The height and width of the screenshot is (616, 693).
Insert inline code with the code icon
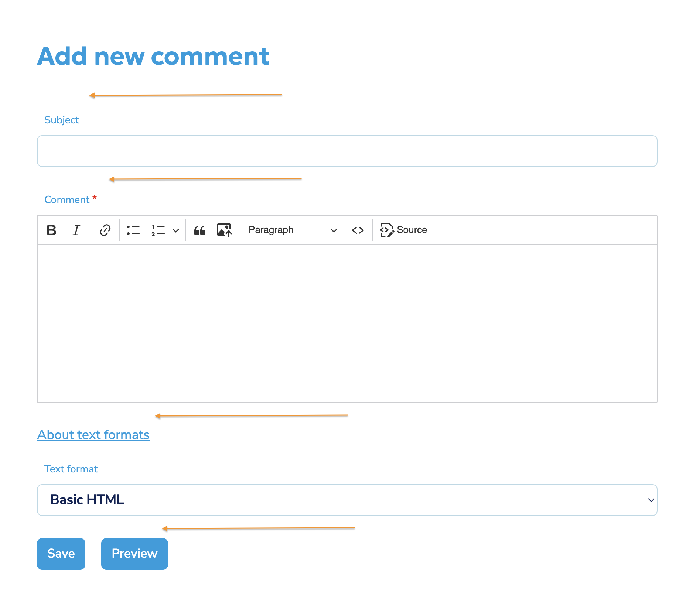coord(357,230)
